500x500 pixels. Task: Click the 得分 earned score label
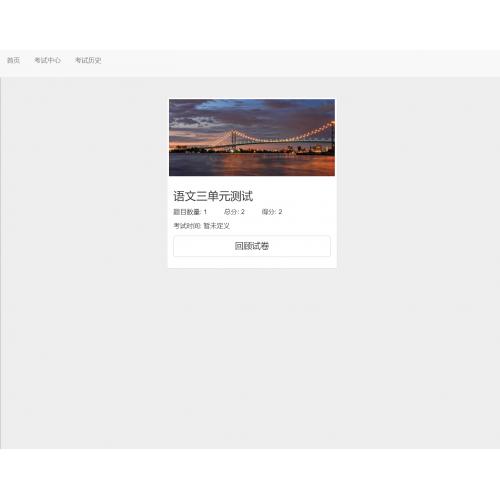click(269, 212)
